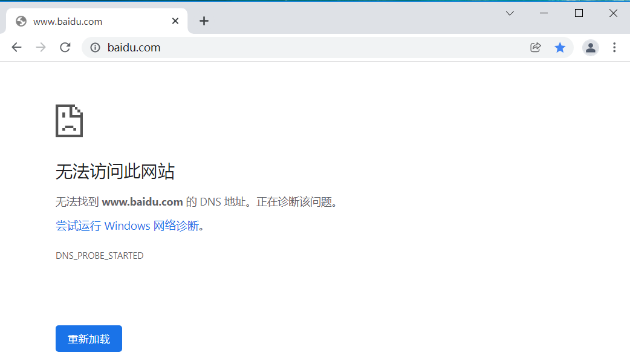Click the globe favicon on the tab
630x364 pixels.
tap(21, 21)
